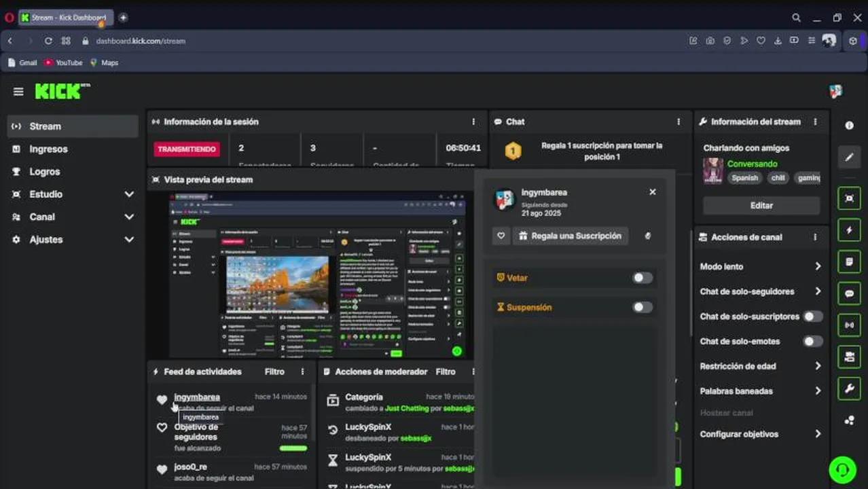Open the Stream sidebar section
The image size is (868, 489).
click(x=73, y=126)
